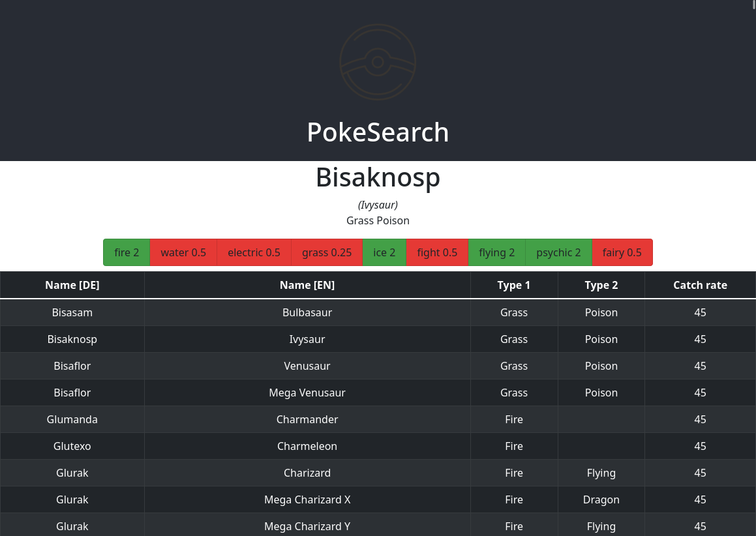Click Glurak beside Mega Charizard X
756x536 pixels.
(x=72, y=500)
